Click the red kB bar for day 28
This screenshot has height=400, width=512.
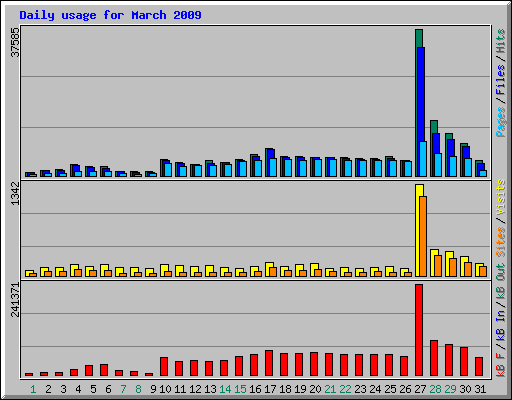(434, 358)
